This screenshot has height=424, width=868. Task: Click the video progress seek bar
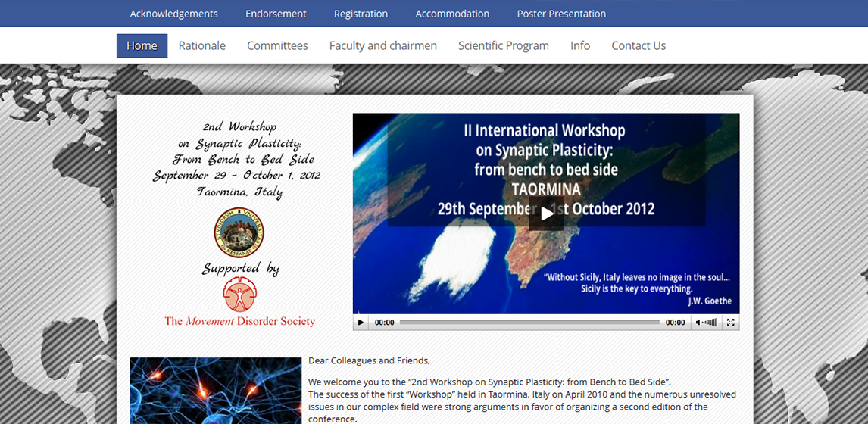pyautogui.click(x=529, y=323)
